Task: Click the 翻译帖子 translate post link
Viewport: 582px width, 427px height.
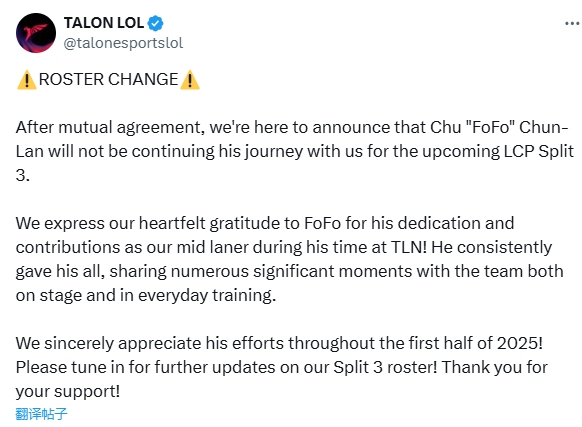Action: pyautogui.click(x=41, y=414)
